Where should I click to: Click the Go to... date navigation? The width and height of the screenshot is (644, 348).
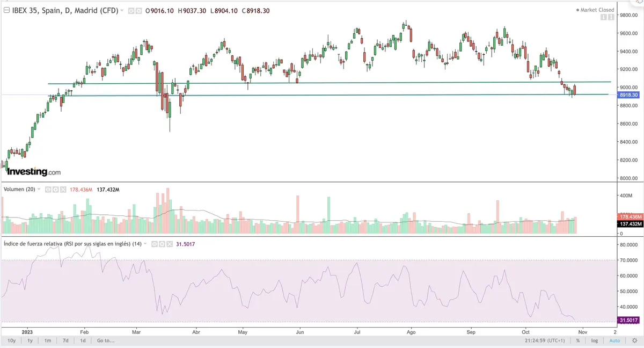click(105, 340)
